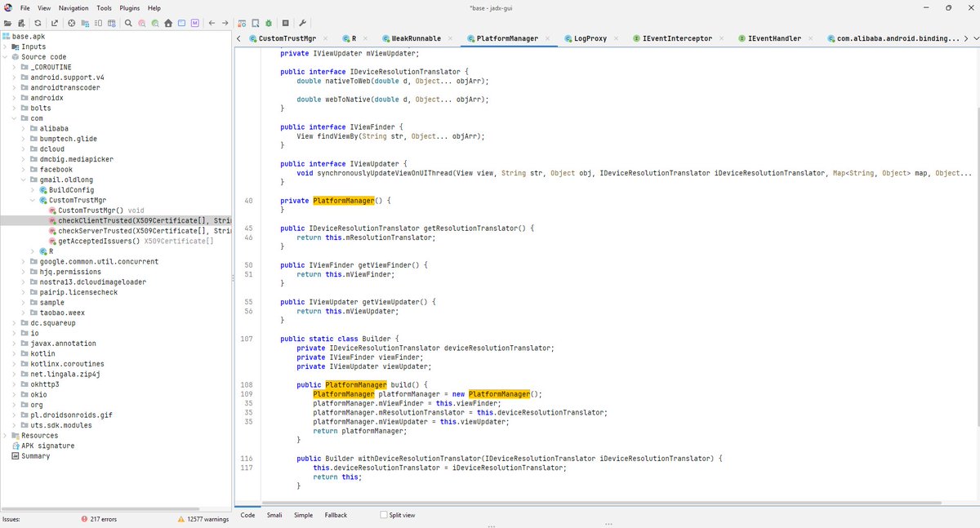
Task: Open AndroidManifest via M icon
Action: click(194, 23)
